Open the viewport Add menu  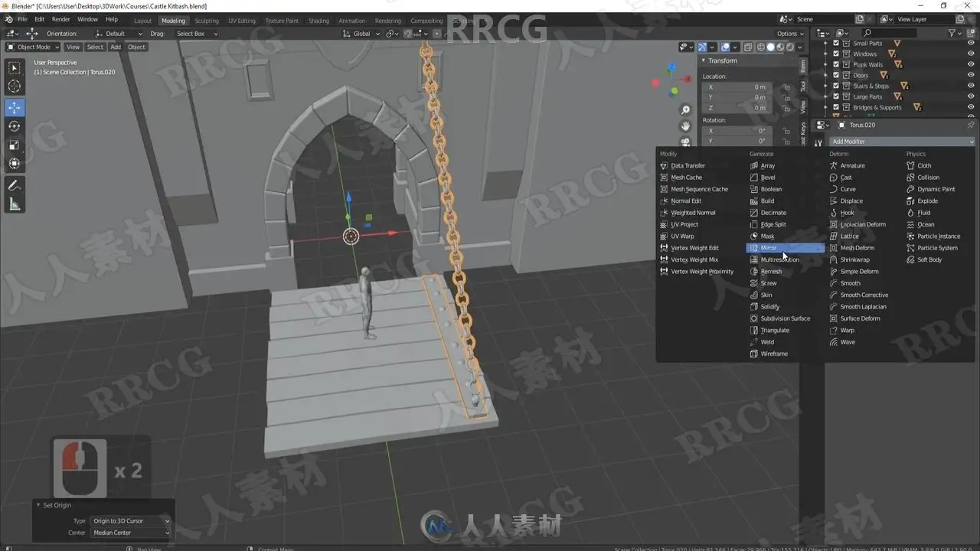(x=116, y=47)
